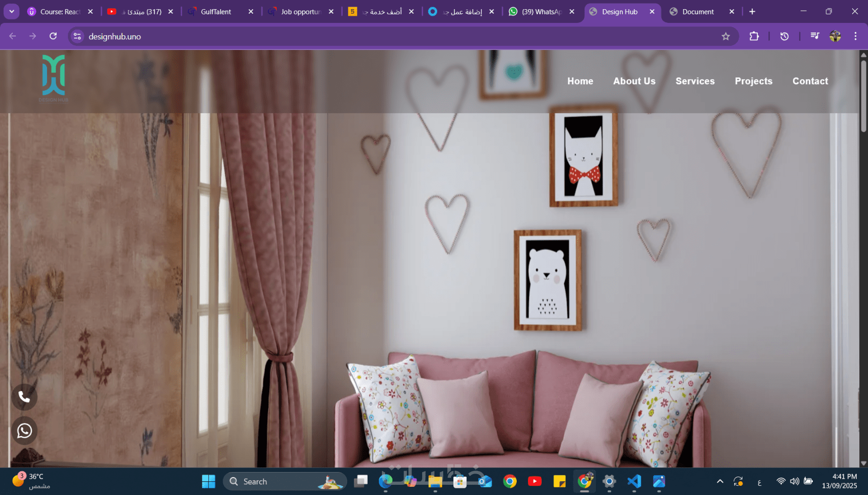View site information icon beside designhub.uno
The width and height of the screenshot is (868, 495).
[x=78, y=36]
